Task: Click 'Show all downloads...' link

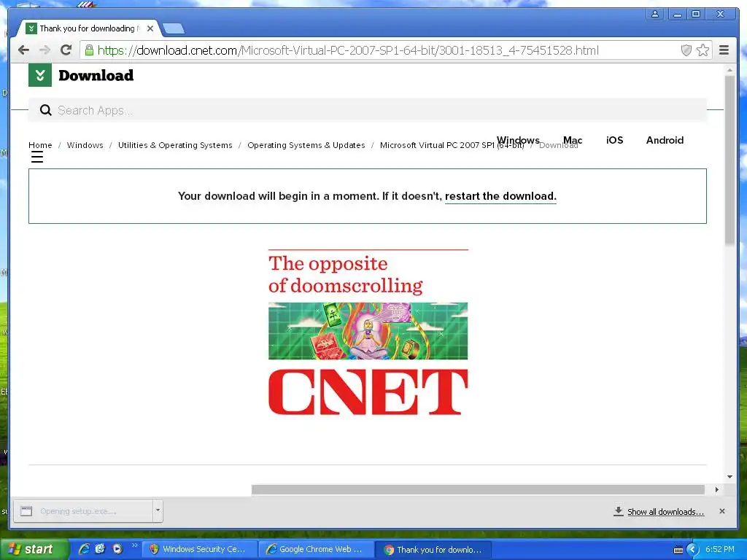Action: click(x=665, y=512)
